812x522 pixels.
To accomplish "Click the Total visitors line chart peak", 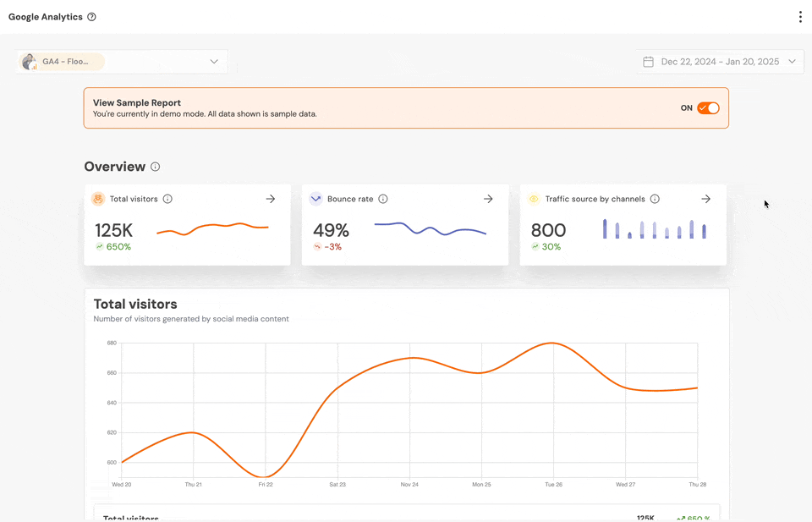I will point(551,344).
